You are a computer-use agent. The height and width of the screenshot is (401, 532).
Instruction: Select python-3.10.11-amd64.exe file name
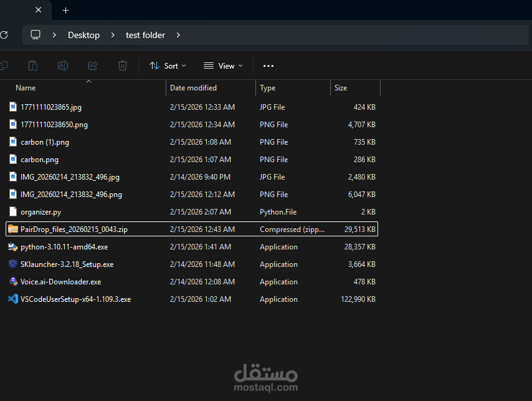coord(64,247)
